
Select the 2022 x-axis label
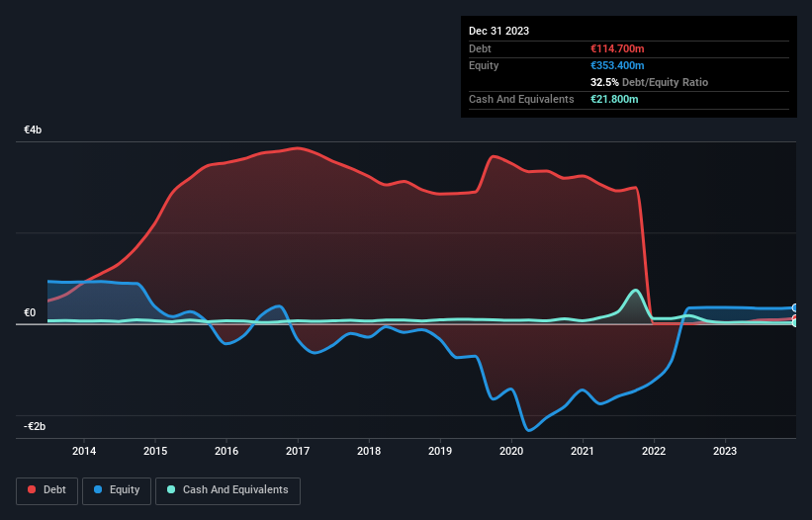654,451
